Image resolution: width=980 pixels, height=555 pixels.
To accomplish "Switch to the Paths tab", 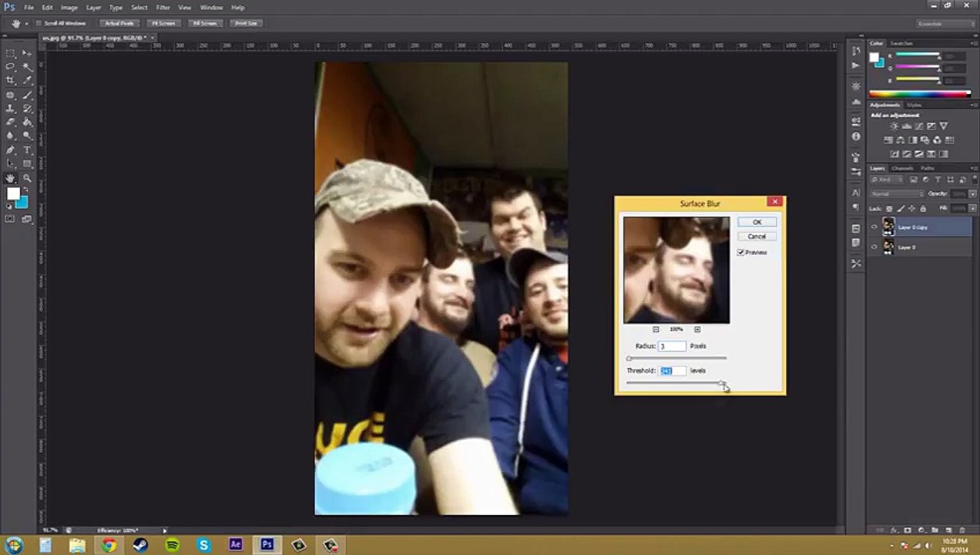I will tap(927, 168).
